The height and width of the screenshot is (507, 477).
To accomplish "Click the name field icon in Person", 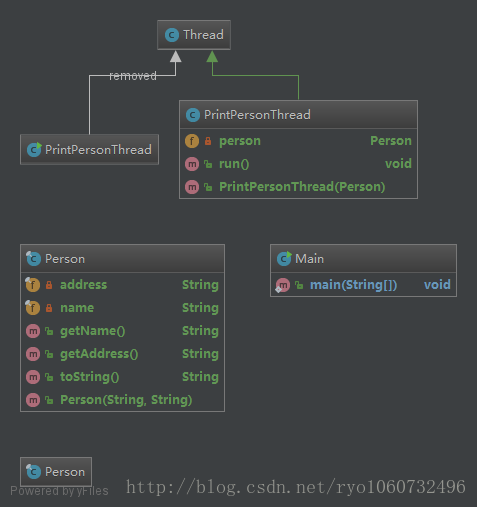I will coord(33,308).
